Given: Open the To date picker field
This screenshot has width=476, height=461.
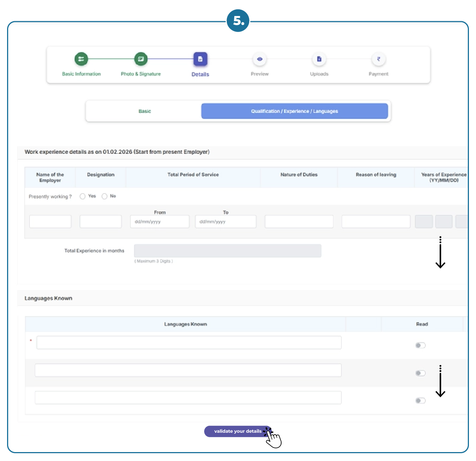Looking at the screenshot, I should pyautogui.click(x=225, y=222).
